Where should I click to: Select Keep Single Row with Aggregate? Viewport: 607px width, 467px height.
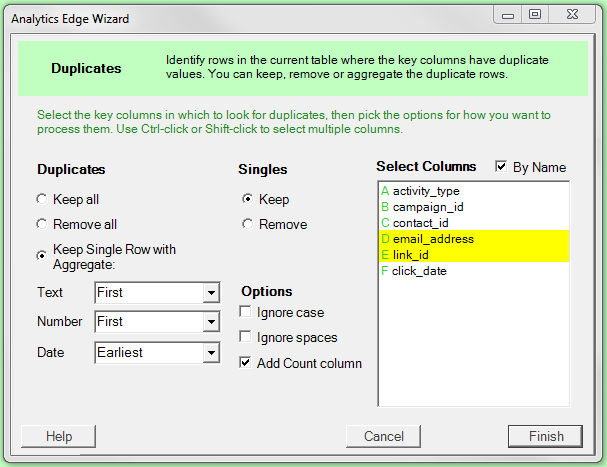point(43,256)
